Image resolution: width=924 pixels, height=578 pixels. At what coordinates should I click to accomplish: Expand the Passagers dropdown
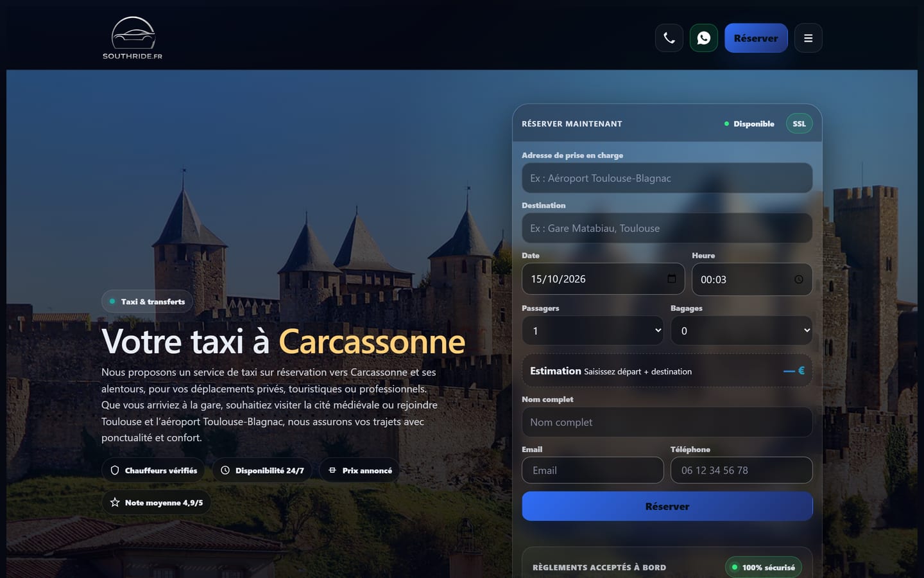point(593,331)
